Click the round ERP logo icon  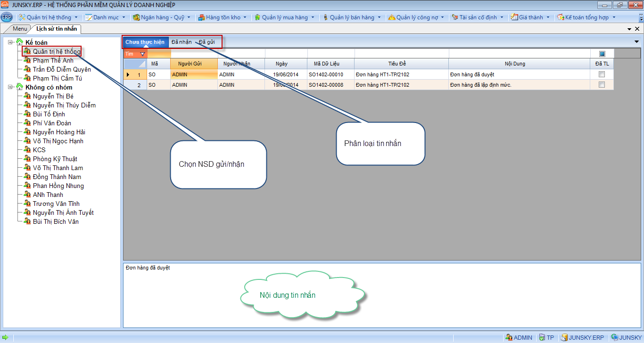pyautogui.click(x=7, y=17)
